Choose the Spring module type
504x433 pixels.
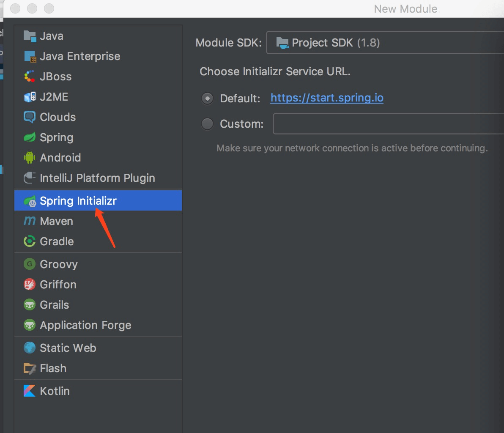pos(56,137)
